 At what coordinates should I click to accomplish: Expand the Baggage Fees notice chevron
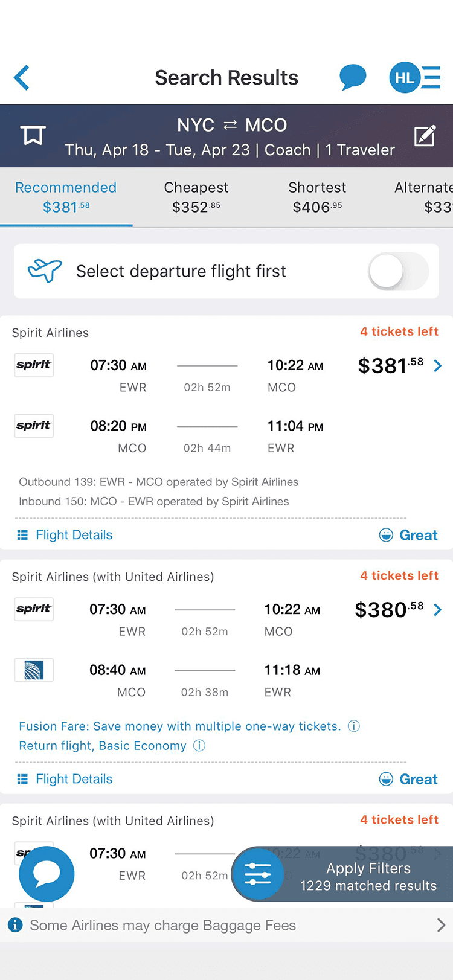[x=441, y=925]
